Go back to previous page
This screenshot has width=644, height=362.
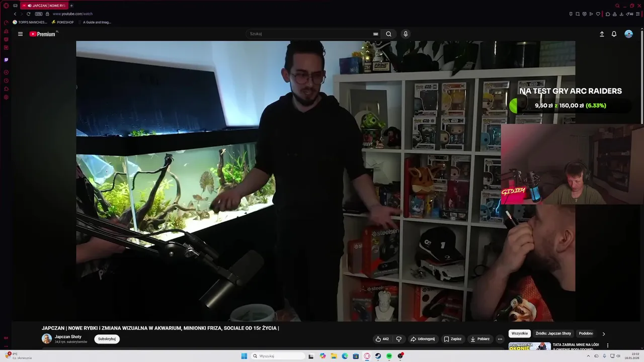[15, 14]
